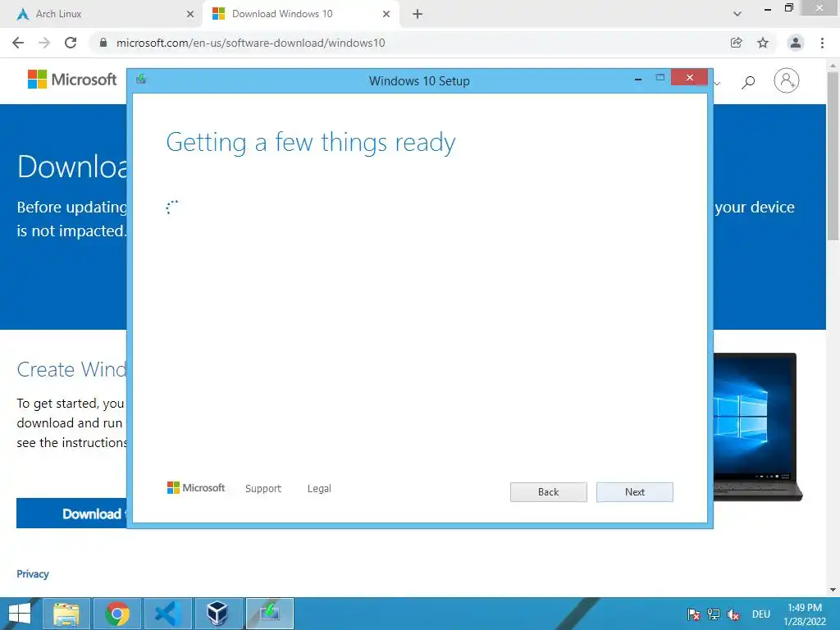This screenshot has width=840, height=630.
Task: Open a new Chrome tab
Action: coord(418,14)
